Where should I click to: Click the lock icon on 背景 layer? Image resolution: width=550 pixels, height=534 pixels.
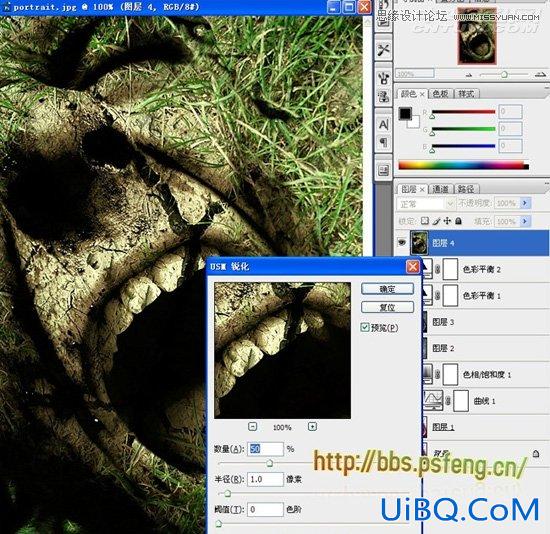[536, 453]
